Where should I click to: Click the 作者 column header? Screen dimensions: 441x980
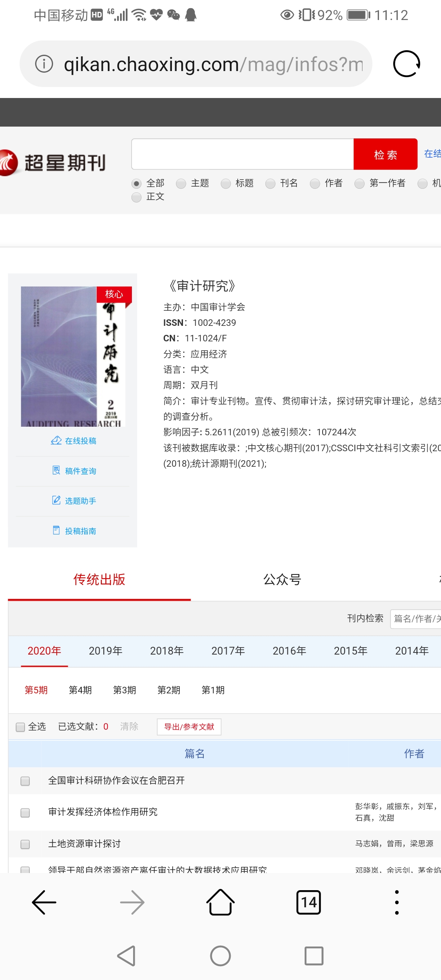click(414, 753)
